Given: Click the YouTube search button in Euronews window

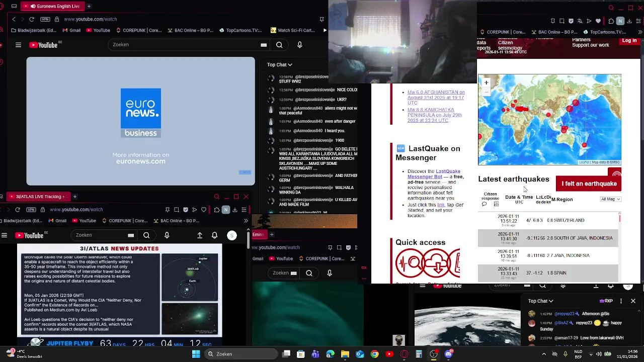Looking at the screenshot, I should [279, 45].
